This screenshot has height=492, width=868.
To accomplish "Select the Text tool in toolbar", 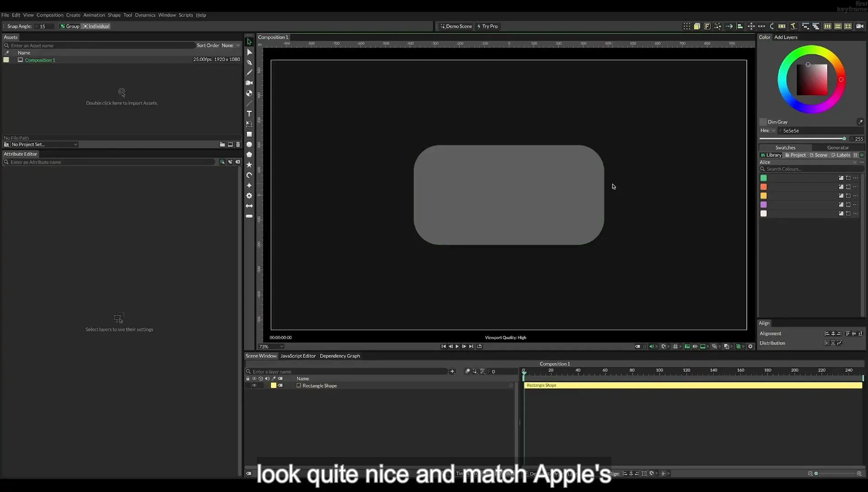I will 249,114.
